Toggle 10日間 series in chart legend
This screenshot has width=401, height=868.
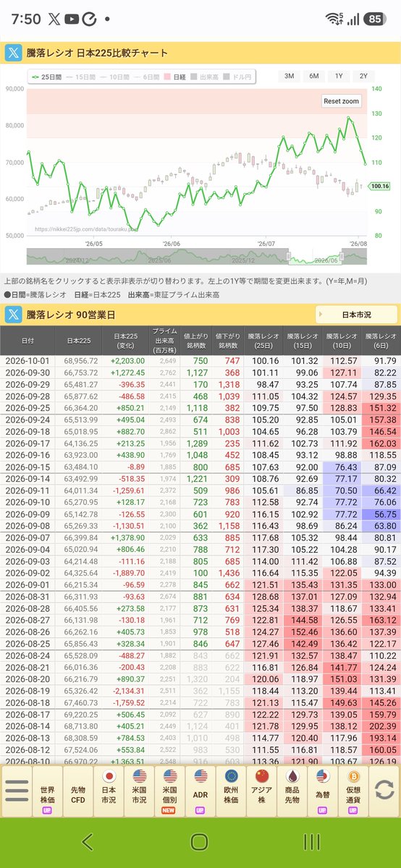[x=114, y=76]
